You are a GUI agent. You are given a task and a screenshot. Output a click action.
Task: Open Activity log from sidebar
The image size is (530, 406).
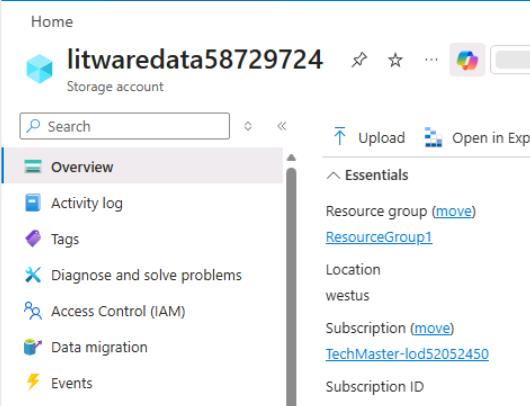[142, 203]
